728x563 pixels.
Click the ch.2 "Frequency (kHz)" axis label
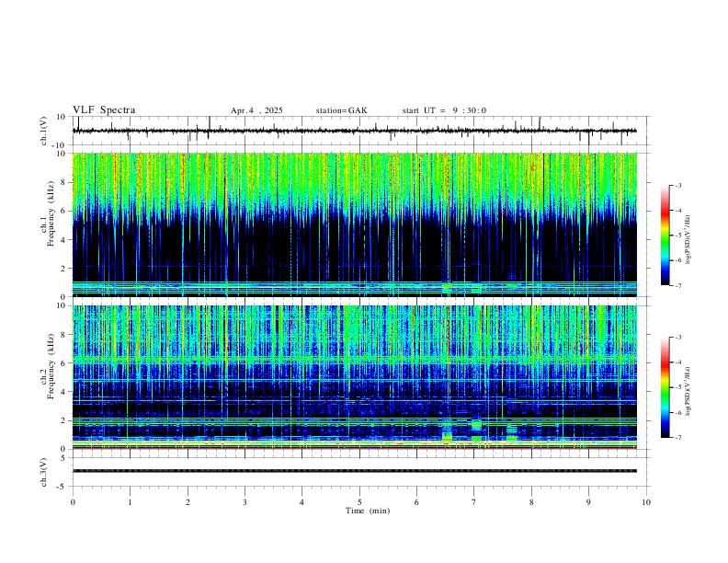[x=51, y=366]
